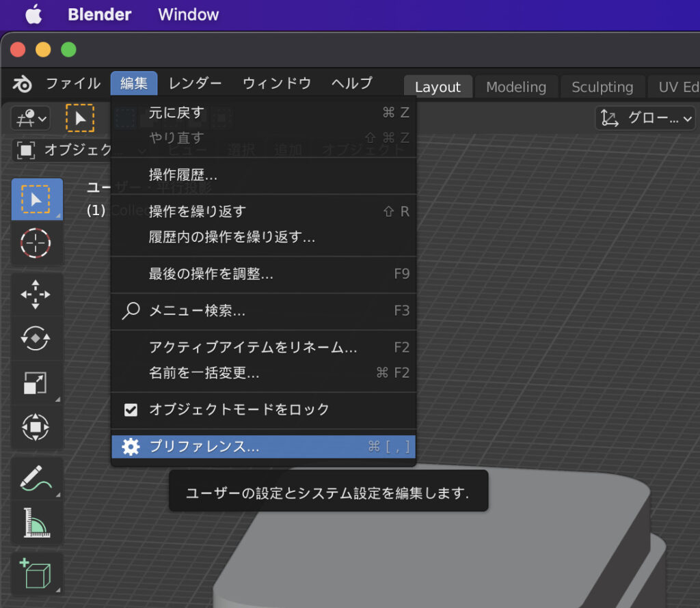Select the Rotate tool
The width and height of the screenshot is (700, 608).
click(36, 340)
